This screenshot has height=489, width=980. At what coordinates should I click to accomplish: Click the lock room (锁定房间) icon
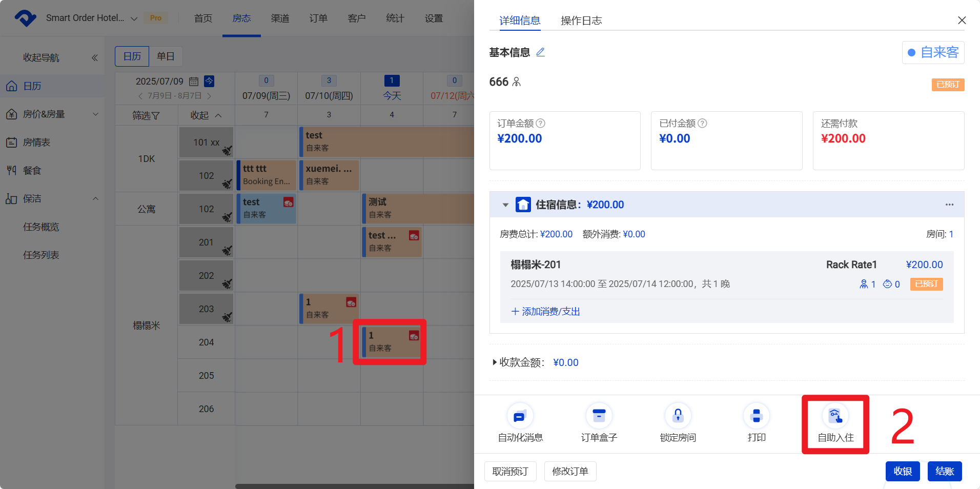[678, 416]
